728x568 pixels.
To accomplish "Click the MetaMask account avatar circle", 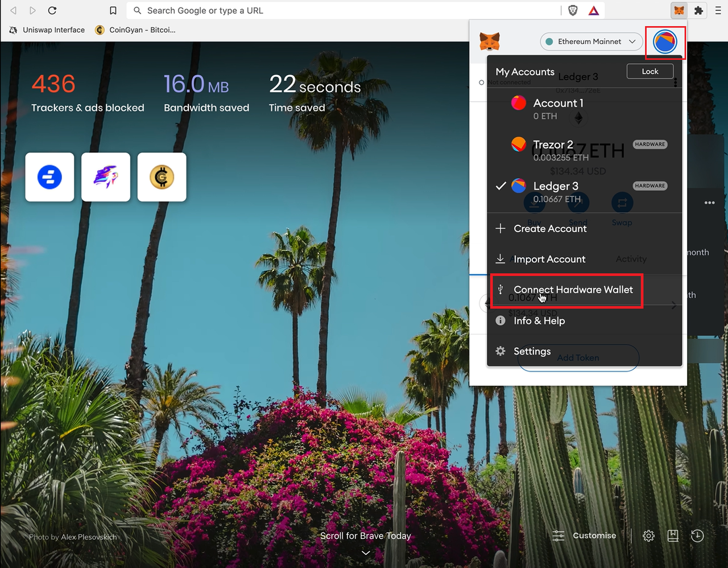I will click(x=665, y=42).
